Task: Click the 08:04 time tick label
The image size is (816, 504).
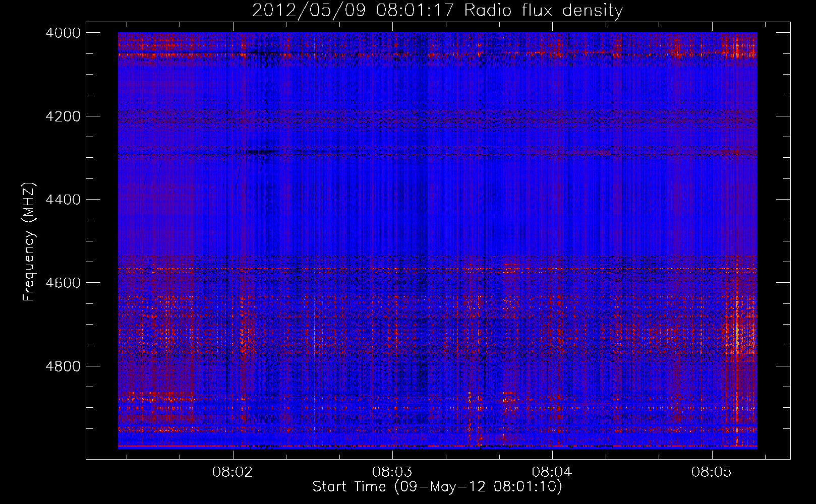Action: pyautogui.click(x=552, y=472)
